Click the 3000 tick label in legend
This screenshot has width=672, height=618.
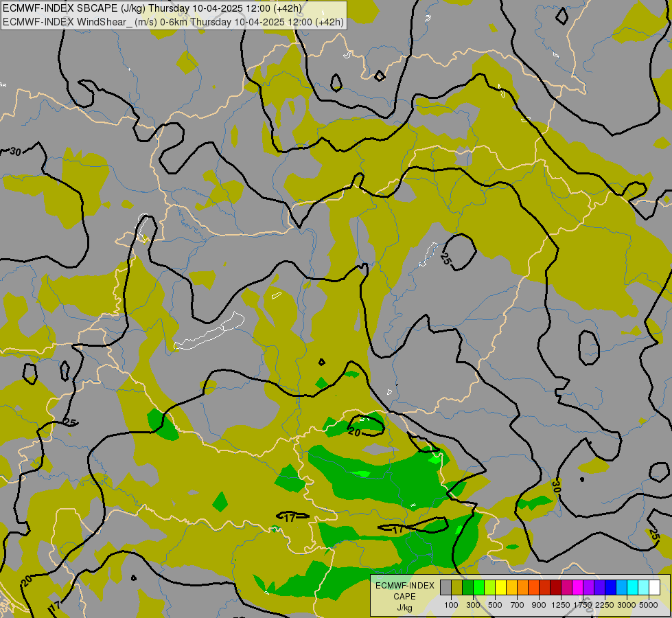[x=627, y=605]
